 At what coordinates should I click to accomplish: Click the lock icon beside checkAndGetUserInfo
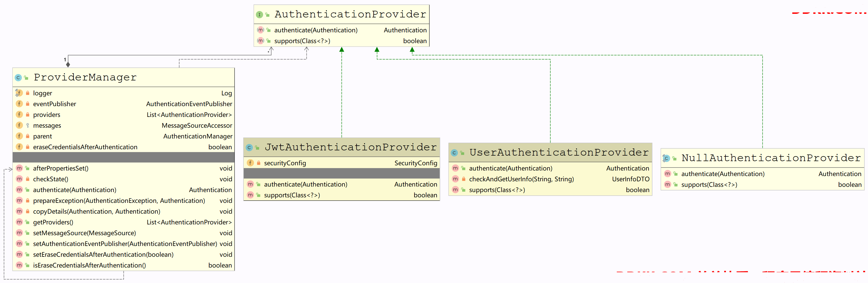coord(464,179)
